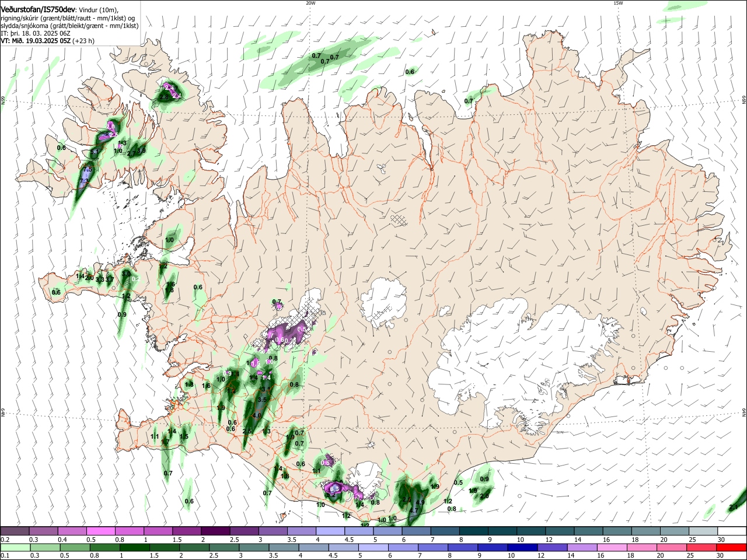Click the '15W' longitude label
Viewport: 747px width, 560px height.
[618, 3]
